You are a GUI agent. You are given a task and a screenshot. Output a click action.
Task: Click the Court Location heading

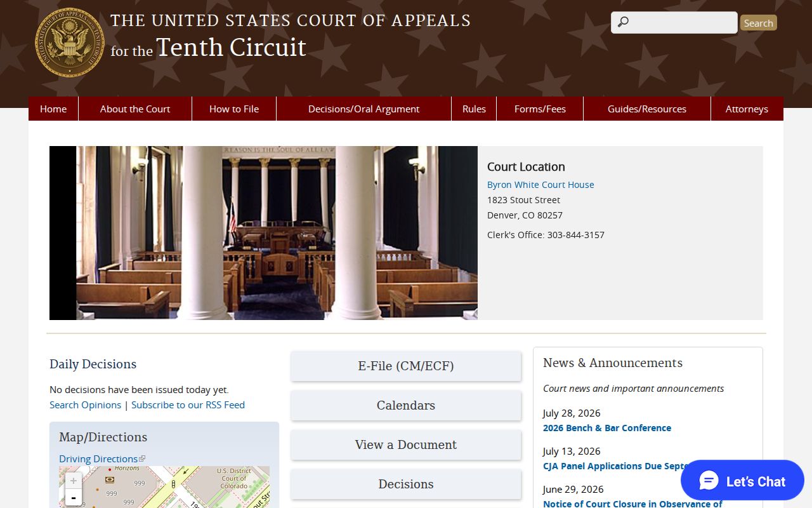(x=526, y=167)
